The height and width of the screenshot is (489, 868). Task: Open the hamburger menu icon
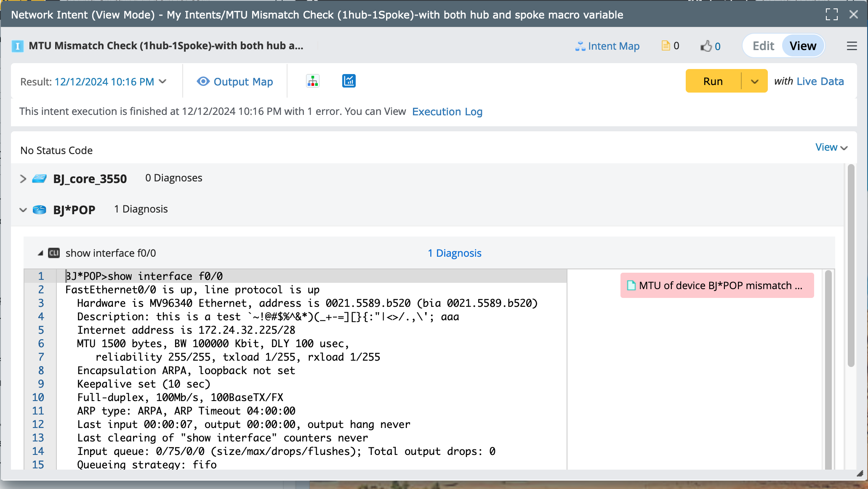(x=852, y=46)
